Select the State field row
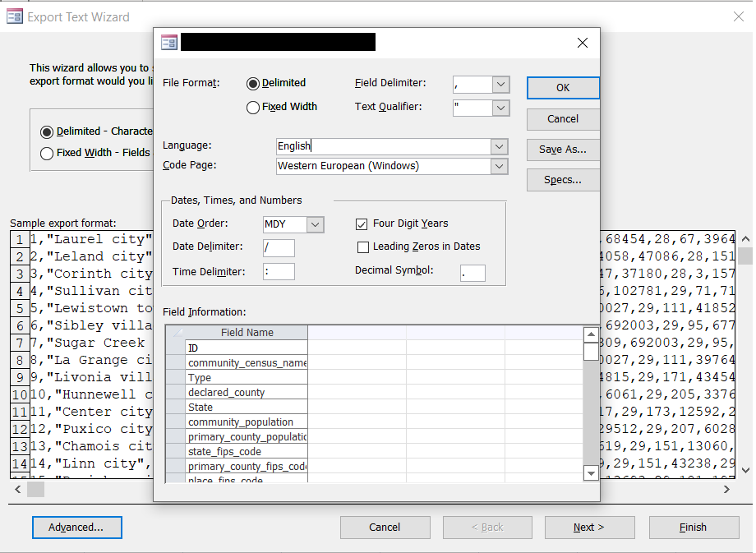 (x=247, y=407)
